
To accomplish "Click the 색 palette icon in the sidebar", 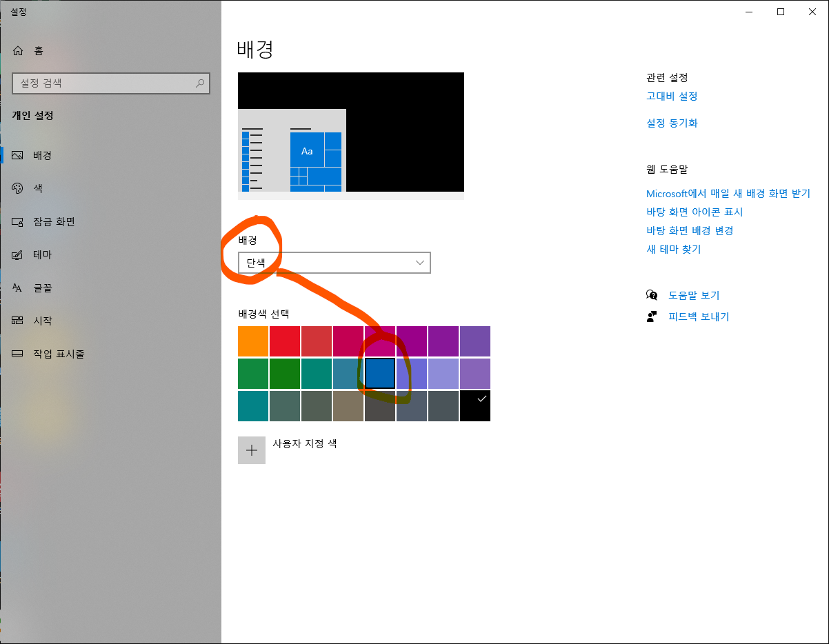I will click(18, 188).
